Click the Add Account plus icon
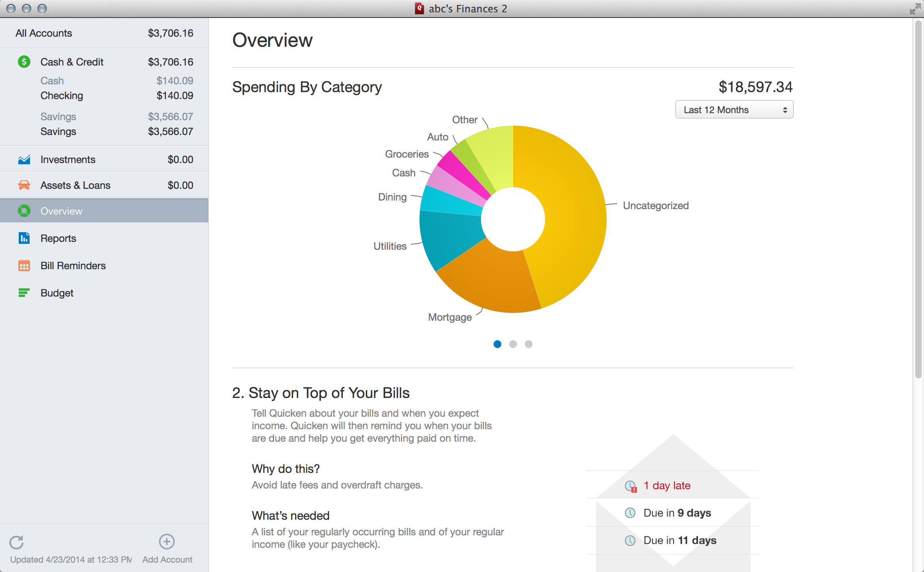 pos(166,542)
